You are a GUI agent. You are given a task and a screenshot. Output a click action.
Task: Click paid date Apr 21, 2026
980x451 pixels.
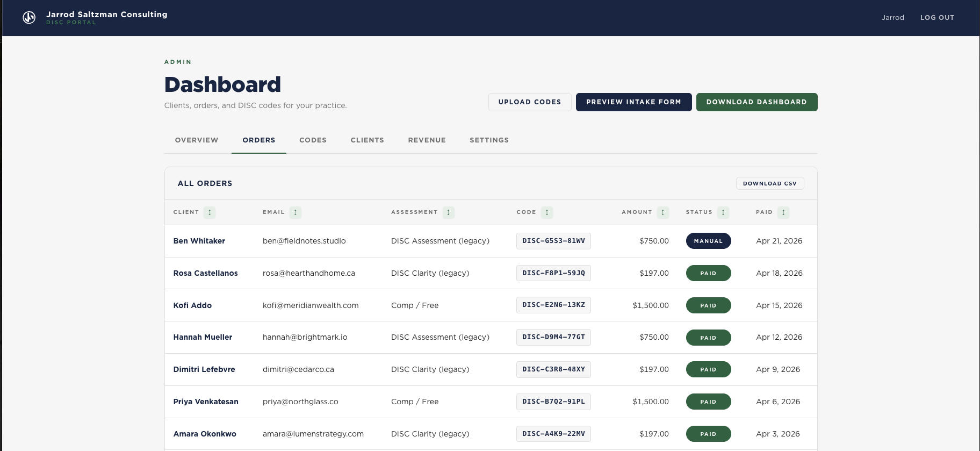(x=779, y=241)
